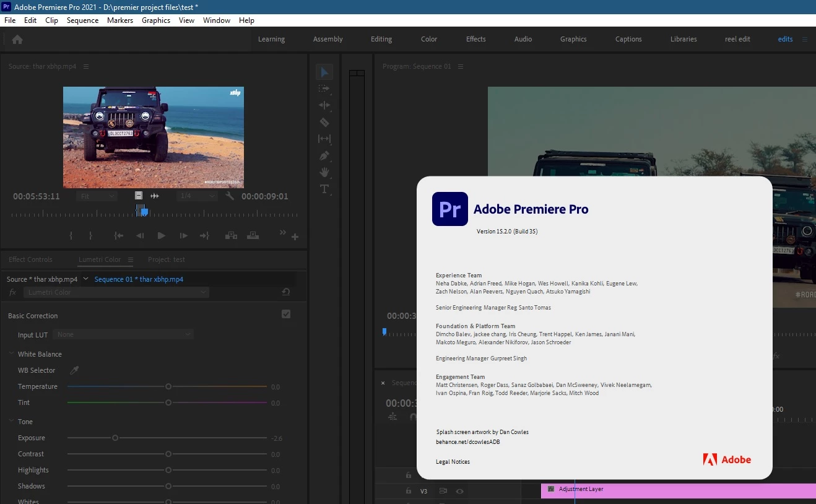
Task: Step forward one frame in Source monitor
Action: [x=183, y=235]
